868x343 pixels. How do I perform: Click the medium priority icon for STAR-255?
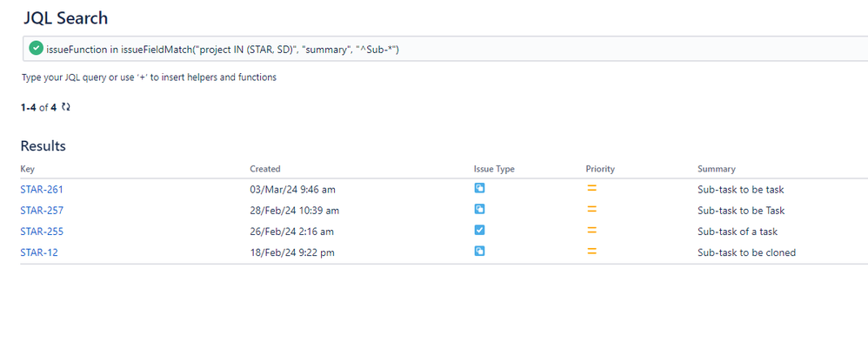(x=591, y=231)
